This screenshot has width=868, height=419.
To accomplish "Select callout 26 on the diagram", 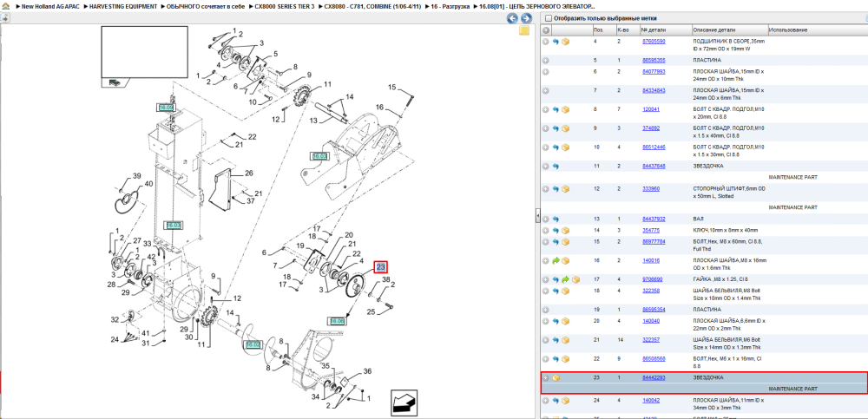I will [x=249, y=173].
